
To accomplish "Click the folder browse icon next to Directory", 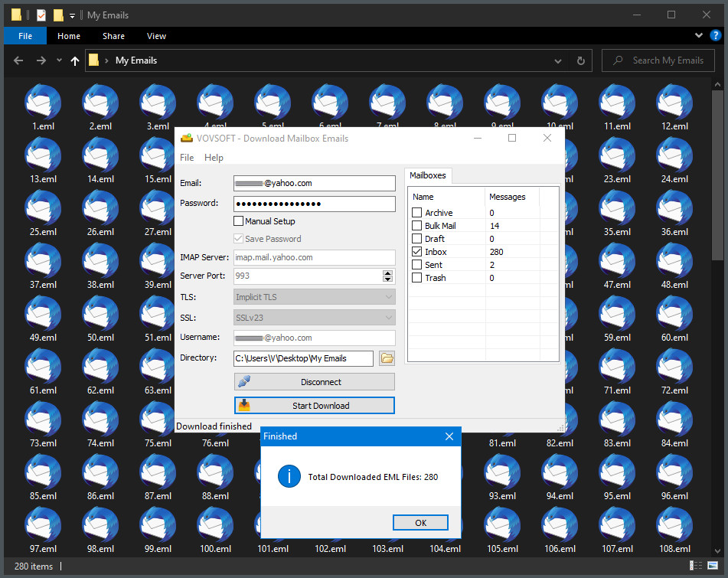I will (387, 358).
